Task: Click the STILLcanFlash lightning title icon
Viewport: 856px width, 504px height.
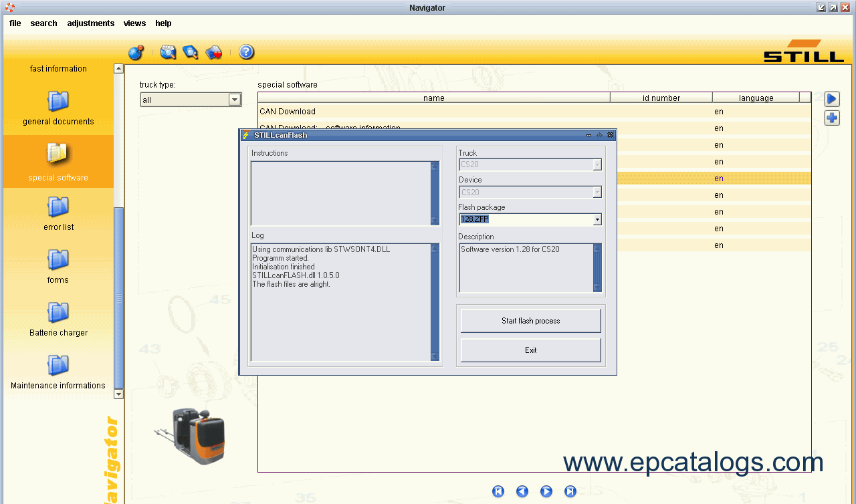Action: click(x=246, y=135)
